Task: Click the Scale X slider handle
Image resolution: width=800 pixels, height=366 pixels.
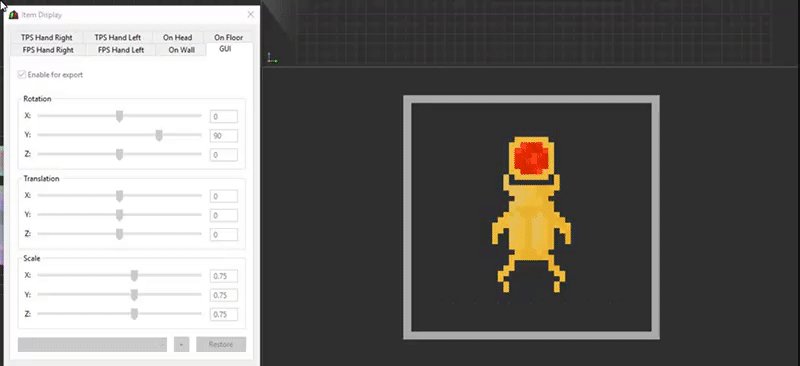Action: [x=134, y=276]
